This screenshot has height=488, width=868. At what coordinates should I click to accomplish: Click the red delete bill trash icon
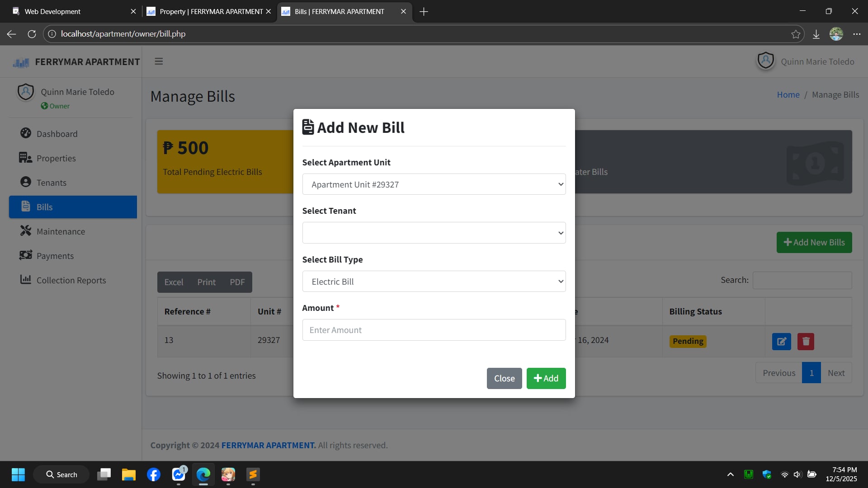click(806, 342)
